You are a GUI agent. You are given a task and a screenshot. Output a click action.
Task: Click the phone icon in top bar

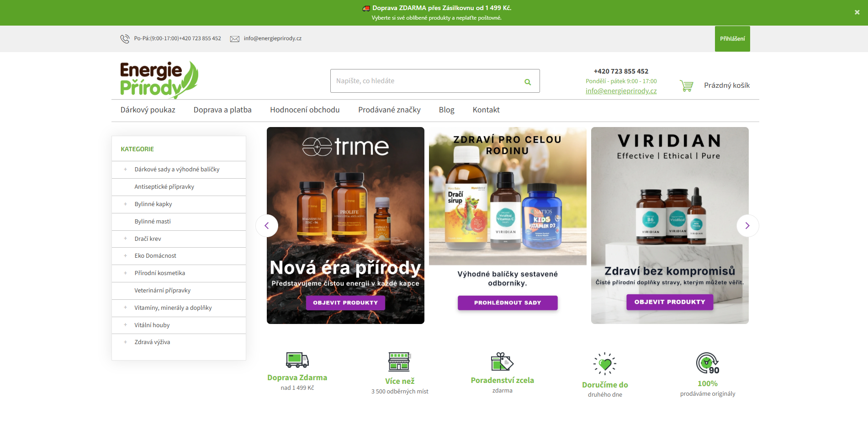125,39
